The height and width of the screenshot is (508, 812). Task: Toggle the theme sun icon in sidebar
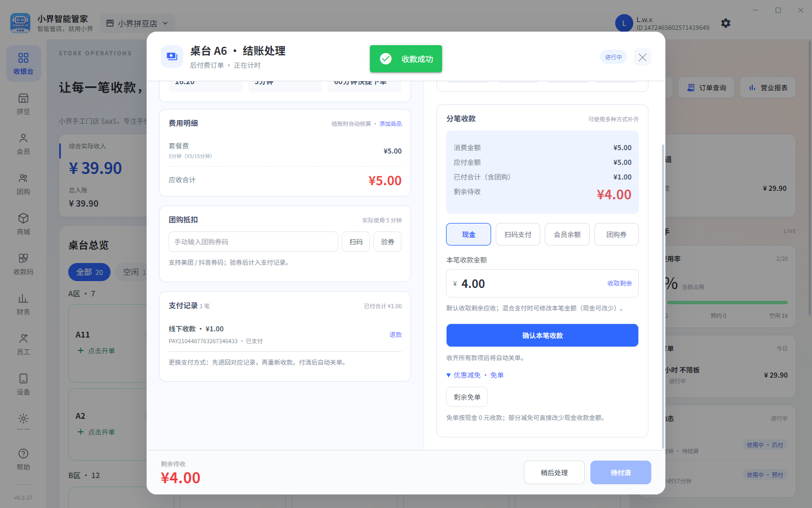[23, 419]
